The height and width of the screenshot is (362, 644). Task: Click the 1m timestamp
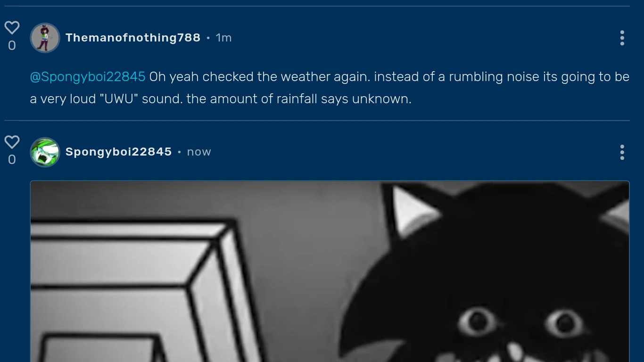223,38
